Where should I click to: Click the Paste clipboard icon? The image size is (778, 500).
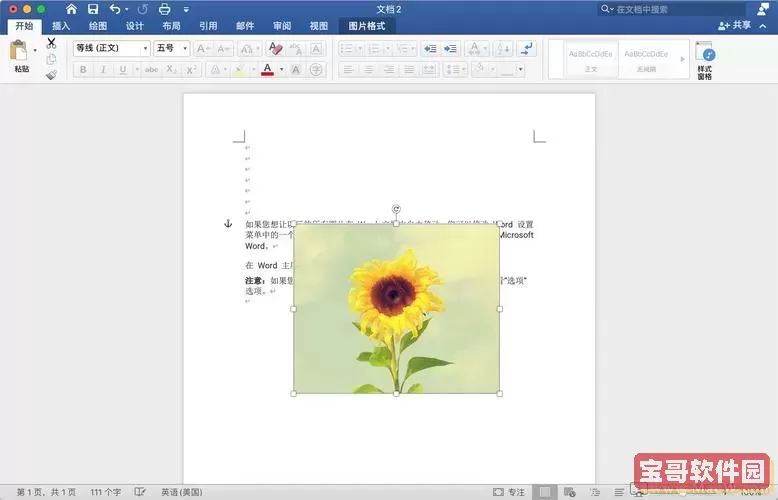(x=19, y=51)
